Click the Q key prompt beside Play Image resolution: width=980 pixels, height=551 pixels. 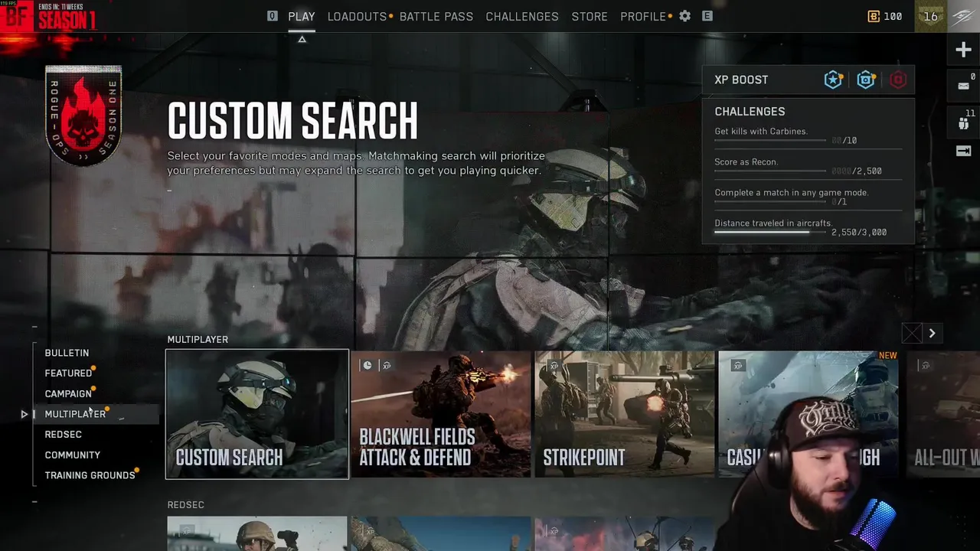272,16
